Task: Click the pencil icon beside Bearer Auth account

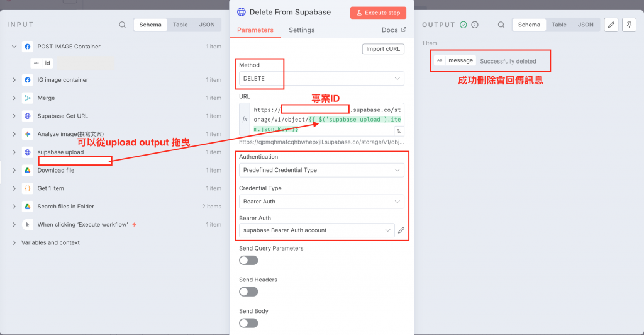Action: coord(401,230)
